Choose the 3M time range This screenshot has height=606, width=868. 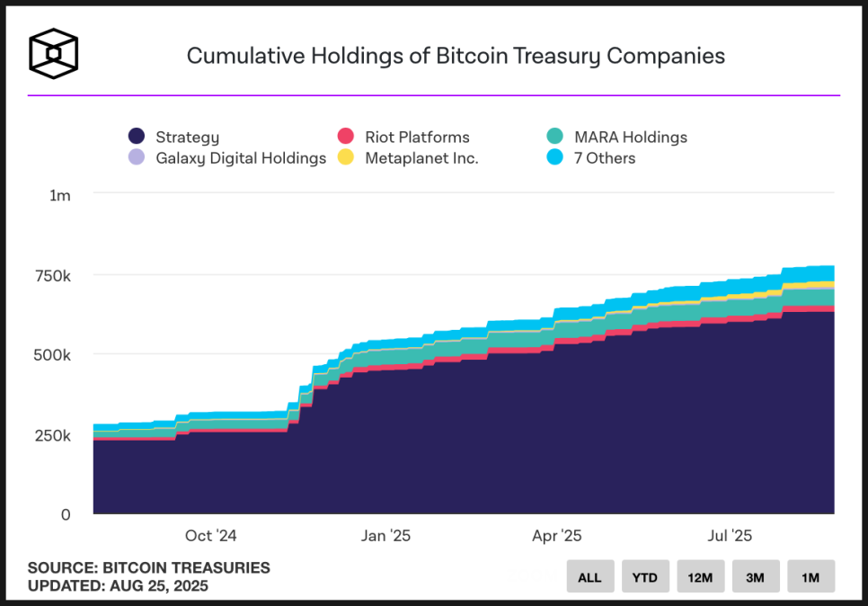756,576
